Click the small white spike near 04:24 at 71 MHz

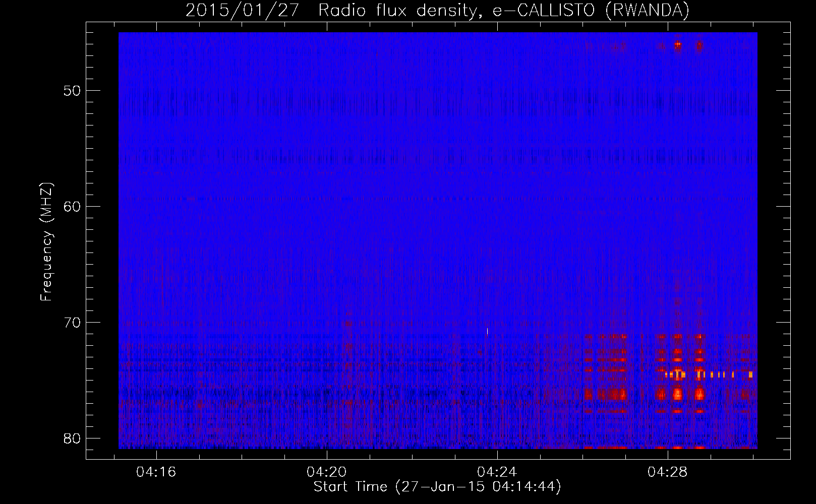point(487,332)
